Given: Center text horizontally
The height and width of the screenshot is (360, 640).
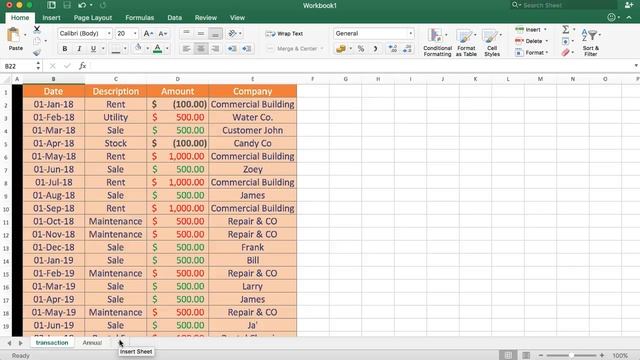Looking at the screenshot, I should pos(201,49).
